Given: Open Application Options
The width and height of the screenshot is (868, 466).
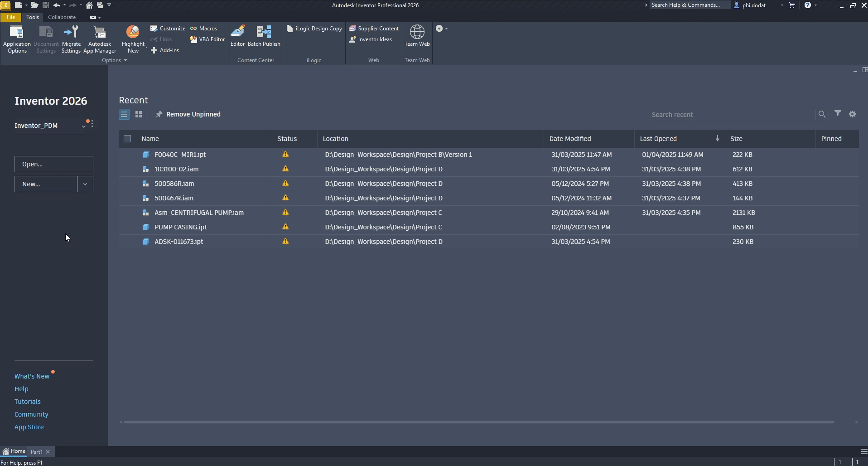Looking at the screenshot, I should (17, 39).
